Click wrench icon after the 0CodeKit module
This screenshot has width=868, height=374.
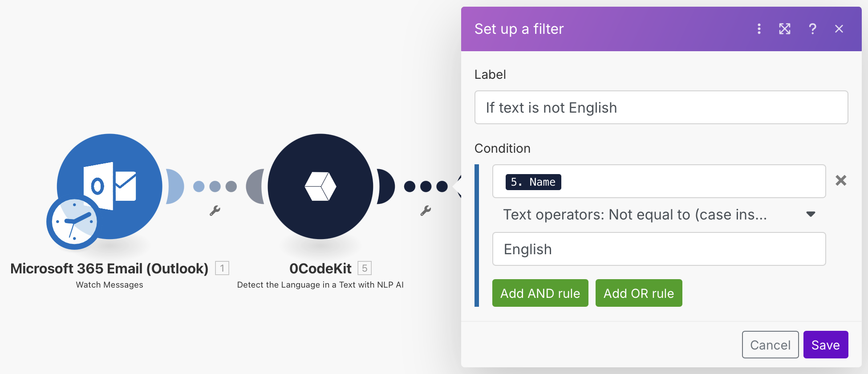(x=426, y=211)
